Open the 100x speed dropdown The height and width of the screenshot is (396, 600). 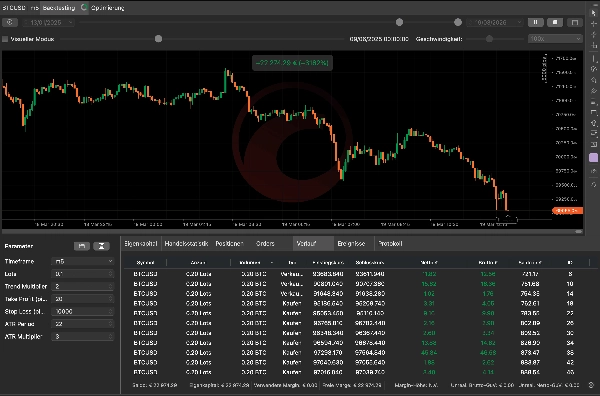pyautogui.click(x=555, y=39)
